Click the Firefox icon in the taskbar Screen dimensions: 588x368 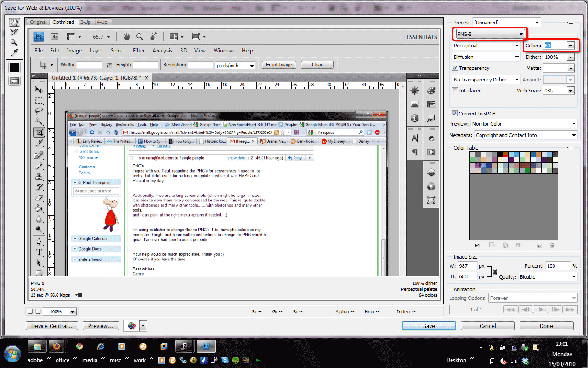(57, 346)
